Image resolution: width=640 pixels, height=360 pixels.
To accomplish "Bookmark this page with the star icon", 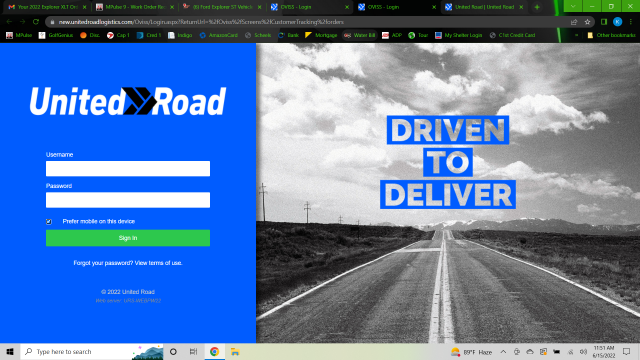I will tap(587, 22).
